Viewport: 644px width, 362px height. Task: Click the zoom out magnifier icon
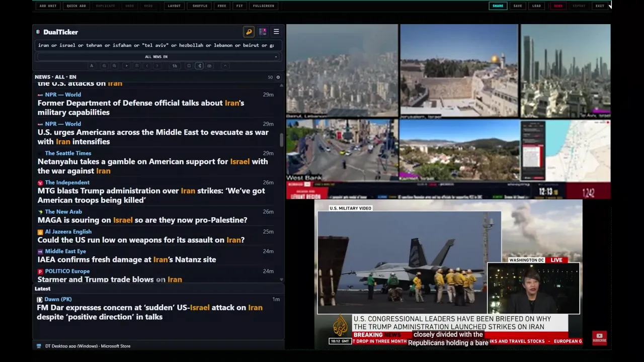tap(104, 66)
